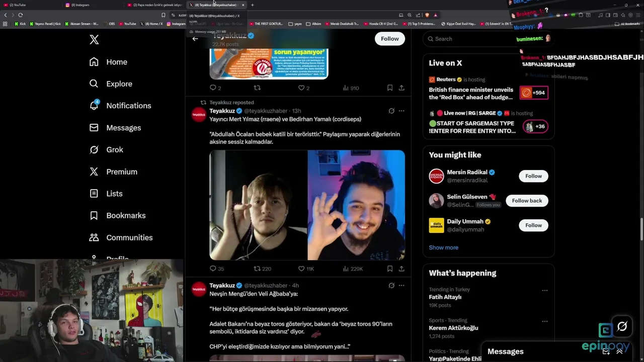The height and width of the screenshot is (362, 644).
Task: Open Communities in the sidebar
Action: coord(121,237)
